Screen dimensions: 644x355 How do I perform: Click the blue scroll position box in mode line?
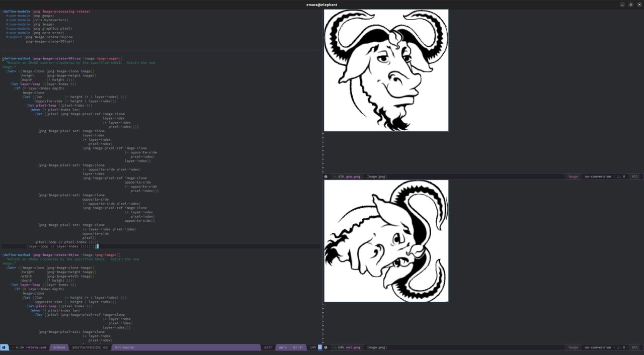coord(320,347)
